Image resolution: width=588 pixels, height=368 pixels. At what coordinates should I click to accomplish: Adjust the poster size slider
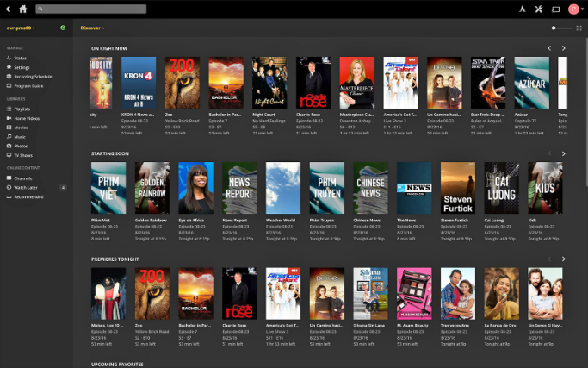click(x=561, y=28)
